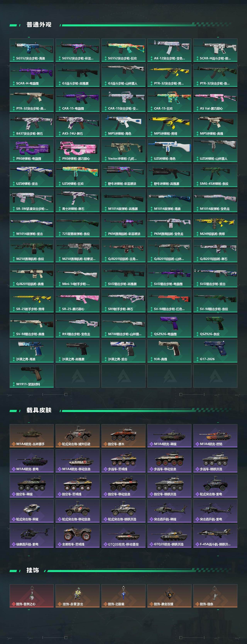Screen dimensions: 247x644
Task: Open the G17-2026 pistol skin
Action: coord(215,351)
